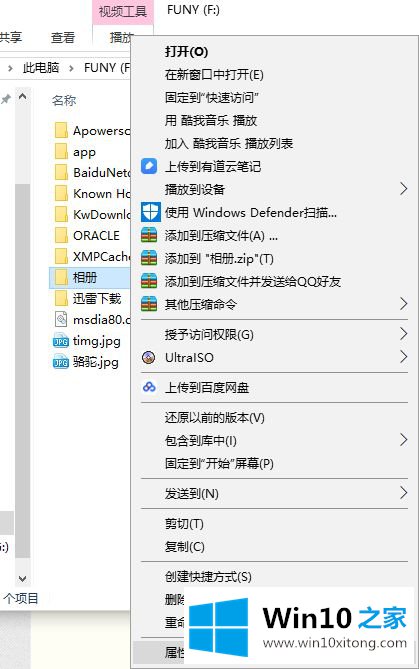Image resolution: width=419 pixels, height=669 pixels.
Task: Click the BaiduNetdisk folder icon
Action: click(x=61, y=172)
